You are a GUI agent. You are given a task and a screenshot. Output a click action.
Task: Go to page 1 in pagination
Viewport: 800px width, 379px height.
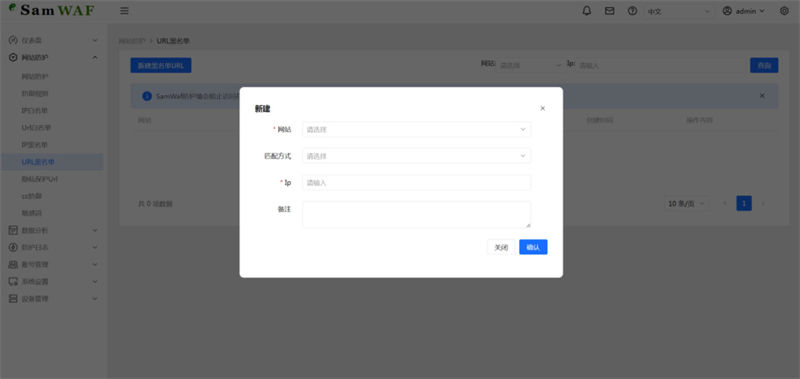coord(744,204)
